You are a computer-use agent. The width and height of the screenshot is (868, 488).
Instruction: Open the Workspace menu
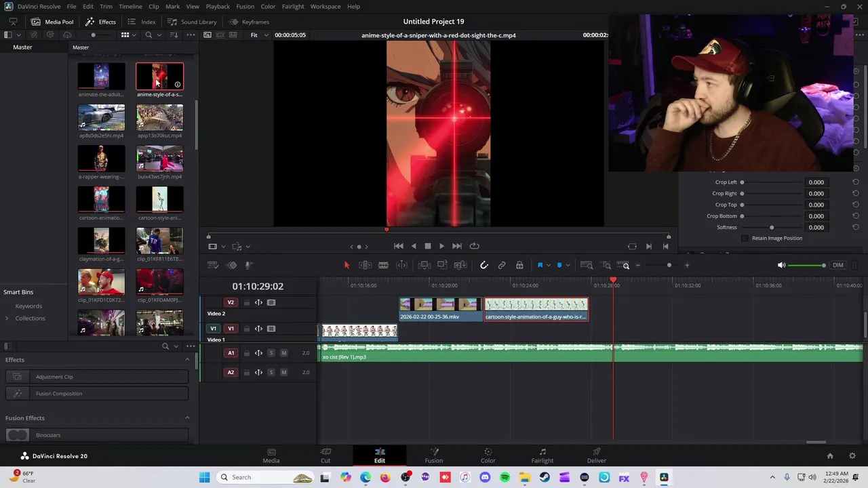[325, 6]
